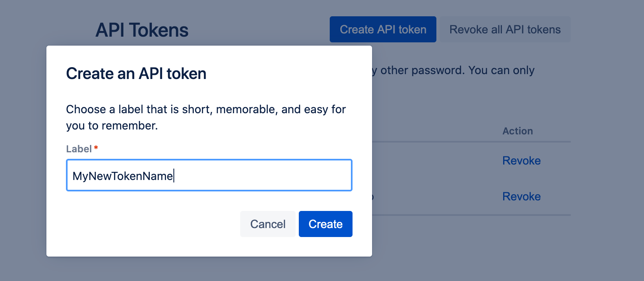644x281 pixels.
Task: Revoke the second token in the list
Action: pyautogui.click(x=521, y=196)
